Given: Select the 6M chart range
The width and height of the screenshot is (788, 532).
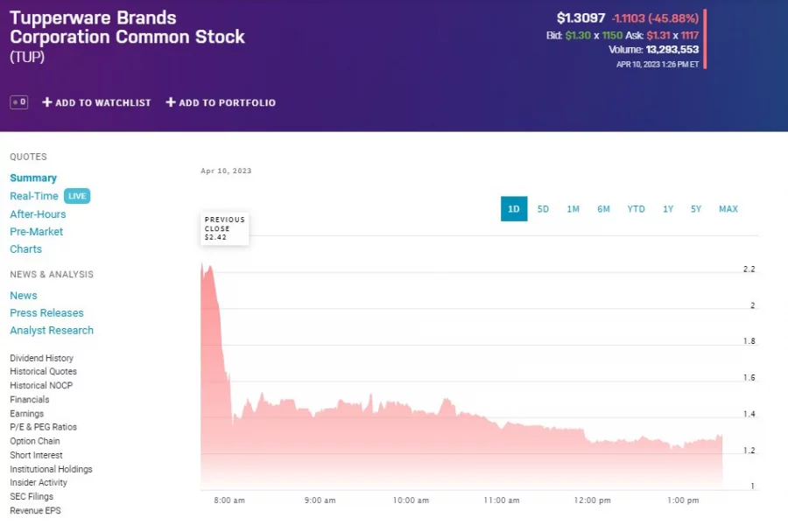Looking at the screenshot, I should [x=603, y=209].
